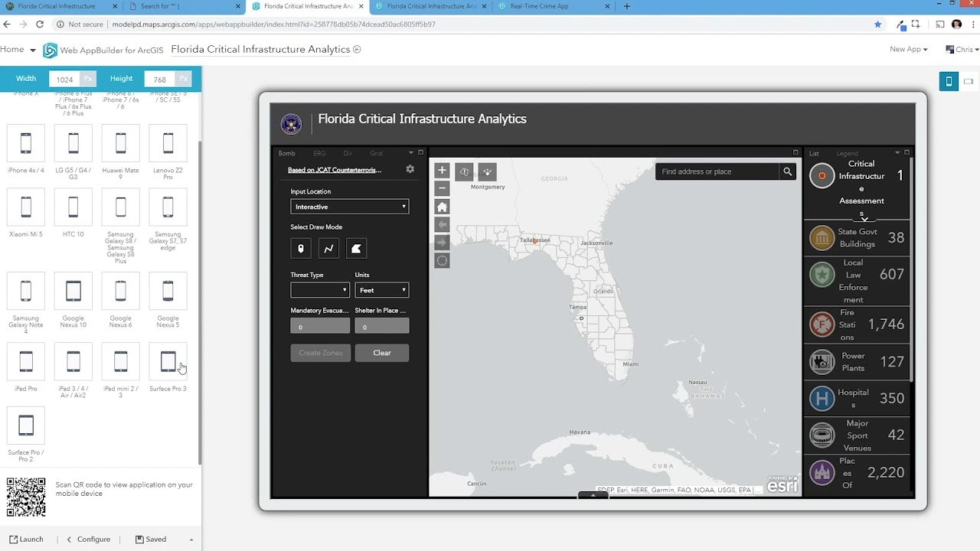Image resolution: width=980 pixels, height=551 pixels.
Task: Switch to the Bomb tab
Action: click(x=286, y=153)
